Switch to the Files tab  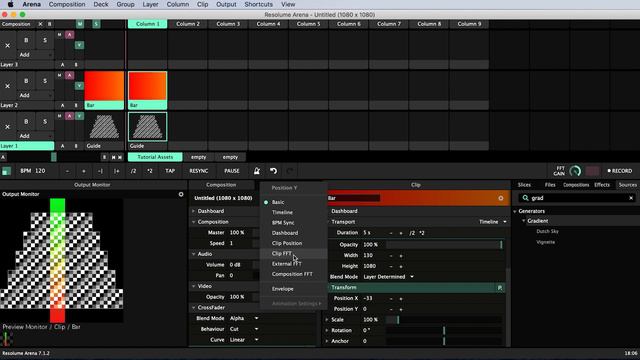click(x=550, y=185)
